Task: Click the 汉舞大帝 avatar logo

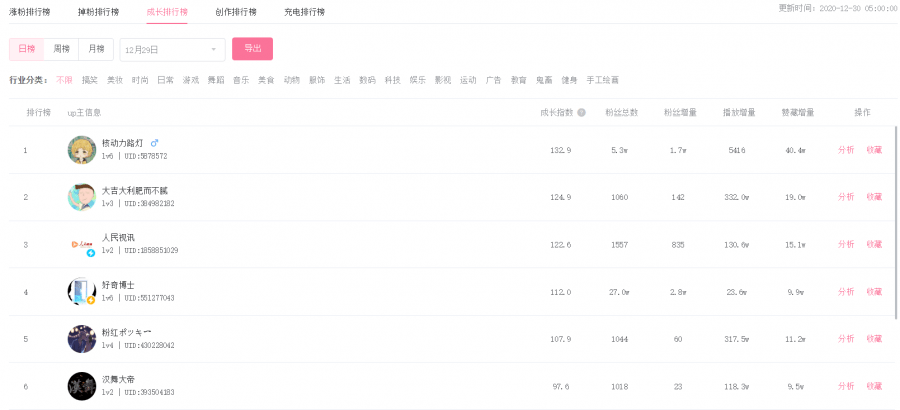Action: pos(82,386)
